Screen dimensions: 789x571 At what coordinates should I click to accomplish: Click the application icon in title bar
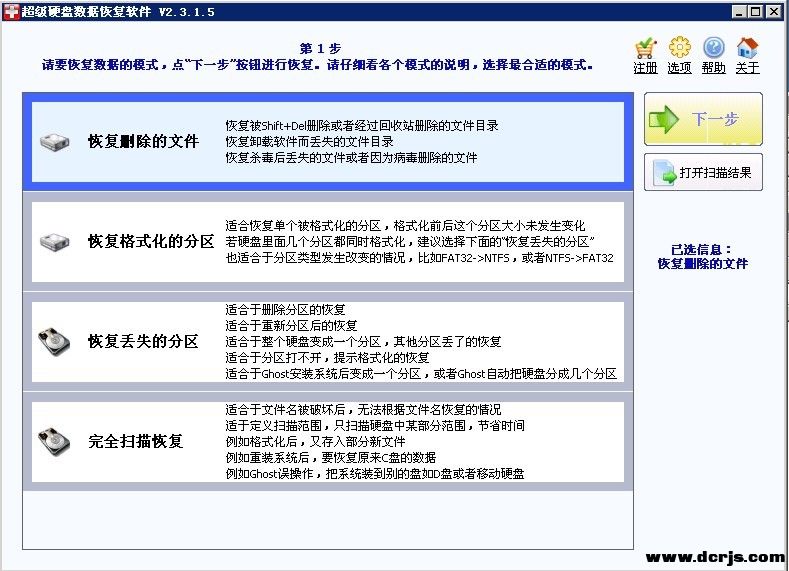pos(11,11)
